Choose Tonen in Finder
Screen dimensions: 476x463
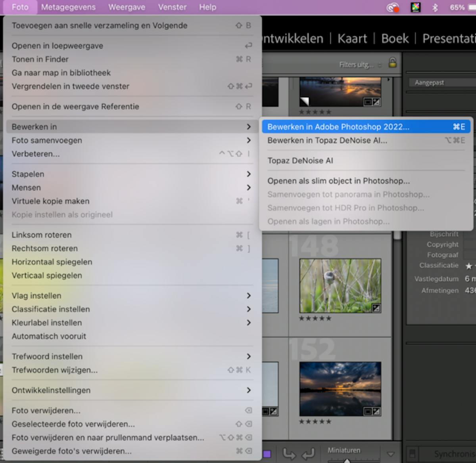[132, 59]
